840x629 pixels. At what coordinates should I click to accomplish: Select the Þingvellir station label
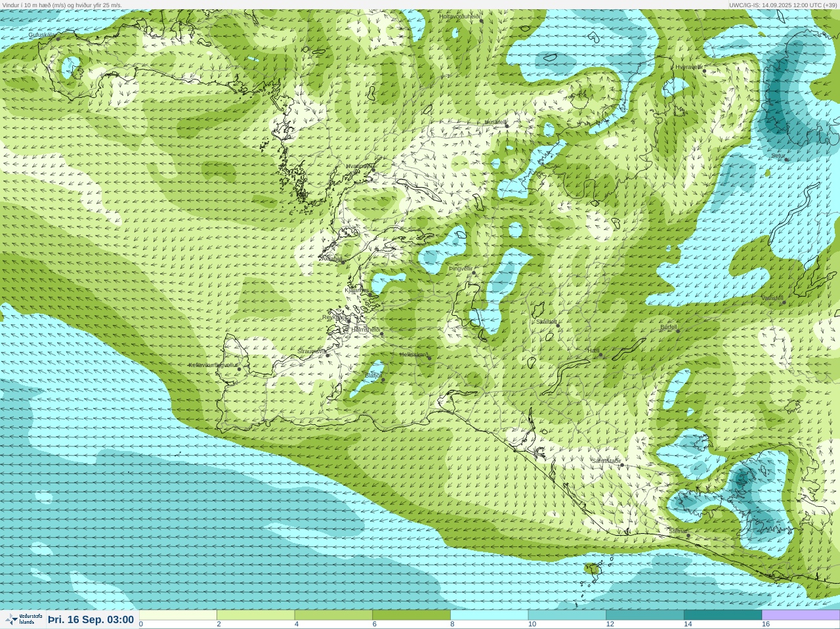point(461,269)
